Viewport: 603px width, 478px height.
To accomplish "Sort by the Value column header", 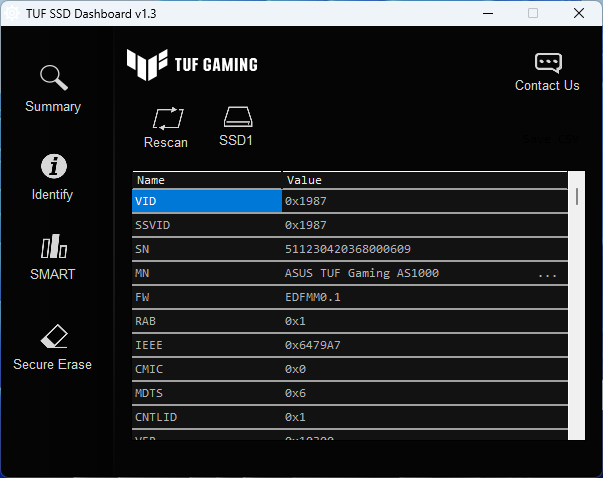I will click(x=425, y=180).
